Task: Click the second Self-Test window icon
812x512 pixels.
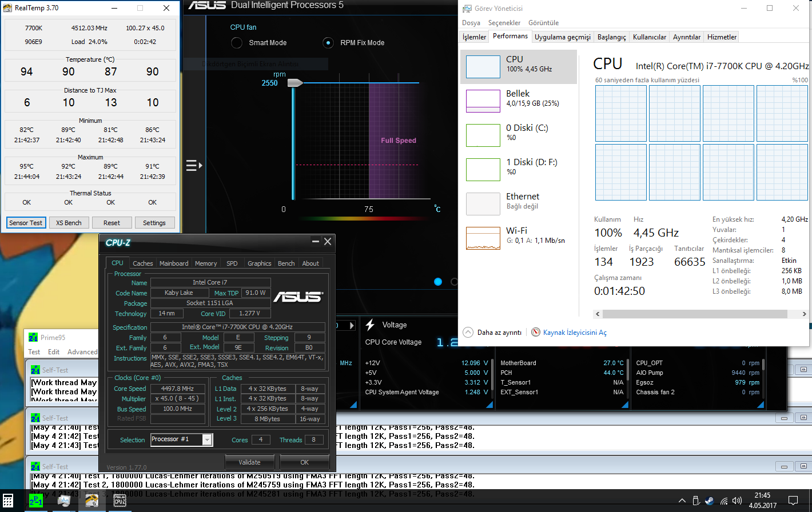Action: tap(35, 418)
